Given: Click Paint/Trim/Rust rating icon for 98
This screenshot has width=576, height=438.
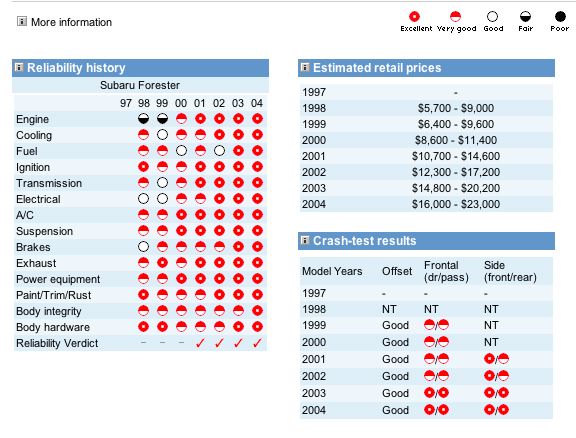Looking at the screenshot, I should point(143,295).
